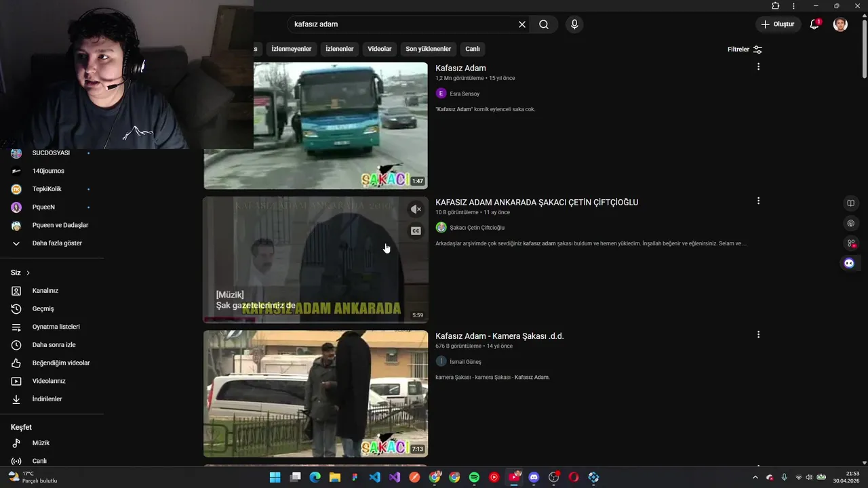Start voice search with the microphone icon
Viewport: 868px width, 488px height.
click(574, 24)
